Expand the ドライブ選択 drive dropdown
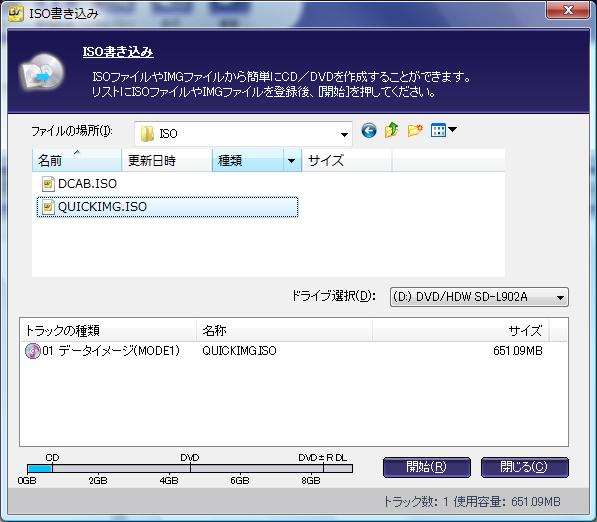This screenshot has width=597, height=522. 479,297
